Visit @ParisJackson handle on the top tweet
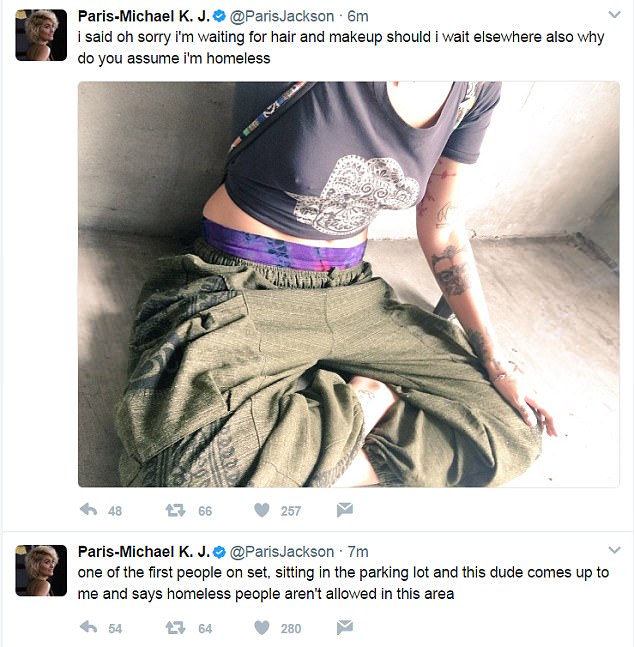Screen dimensions: 634x647 coord(282,16)
